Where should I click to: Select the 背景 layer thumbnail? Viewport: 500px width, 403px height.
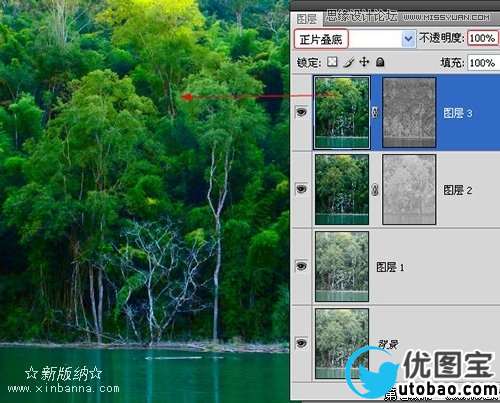(x=342, y=343)
